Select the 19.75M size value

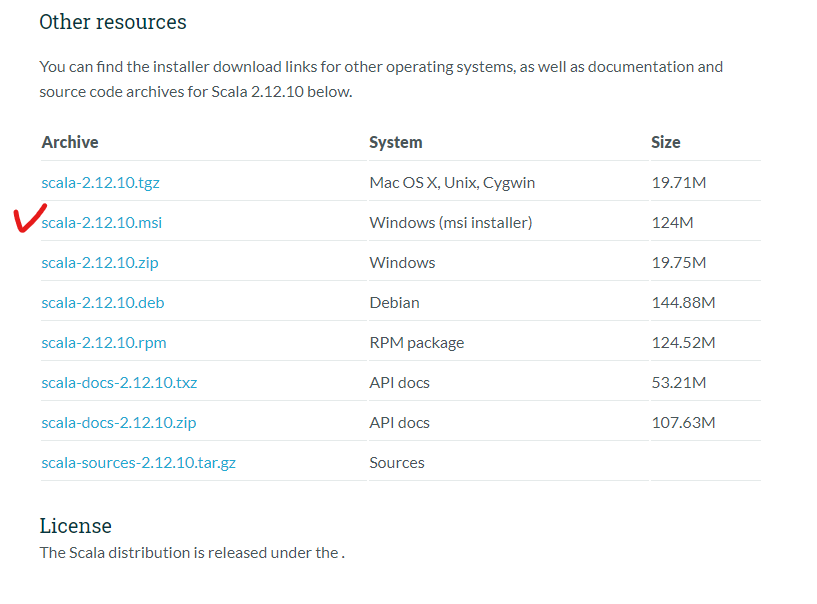[679, 263]
